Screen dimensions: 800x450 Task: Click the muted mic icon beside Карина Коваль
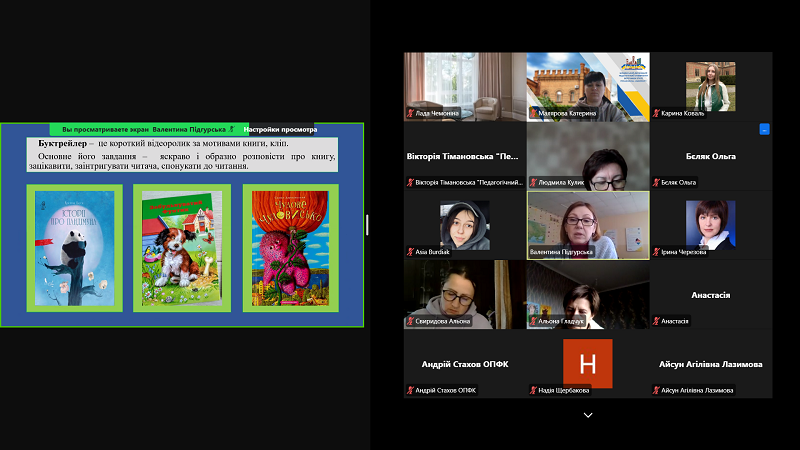[658, 114]
